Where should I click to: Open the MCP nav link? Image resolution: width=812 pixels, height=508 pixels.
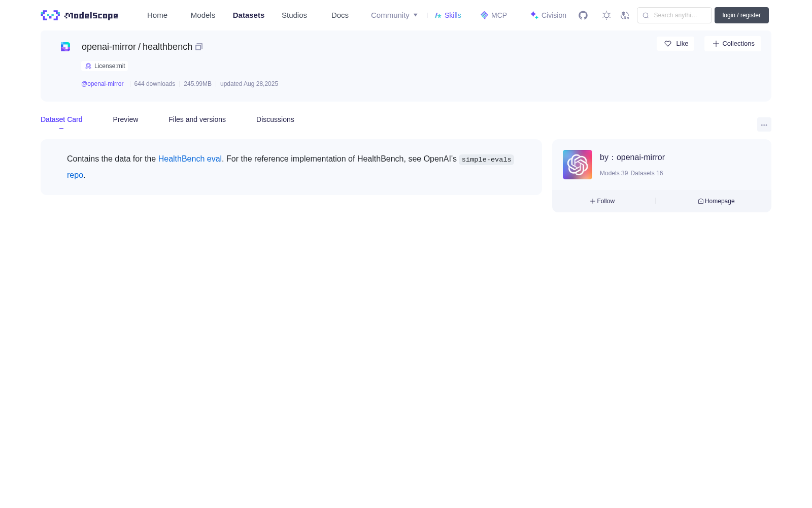coord(493,15)
